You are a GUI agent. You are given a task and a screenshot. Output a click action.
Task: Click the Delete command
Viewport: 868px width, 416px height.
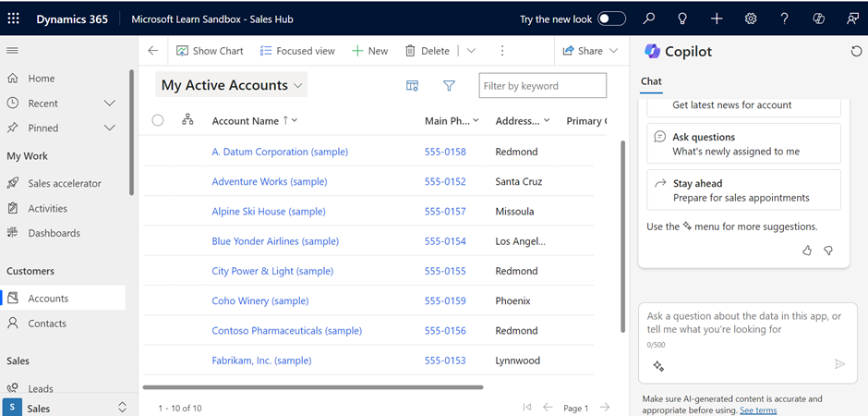428,51
